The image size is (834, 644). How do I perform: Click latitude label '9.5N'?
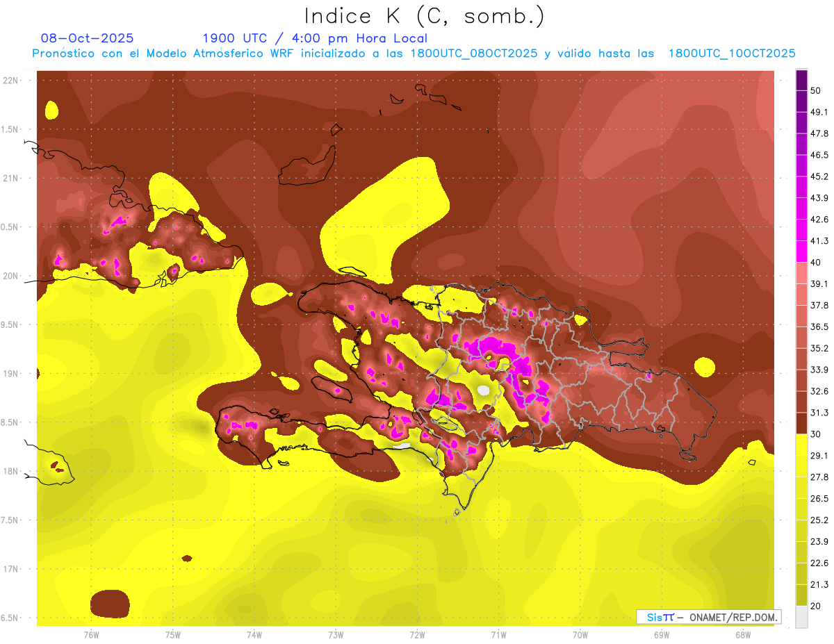click(x=10, y=324)
